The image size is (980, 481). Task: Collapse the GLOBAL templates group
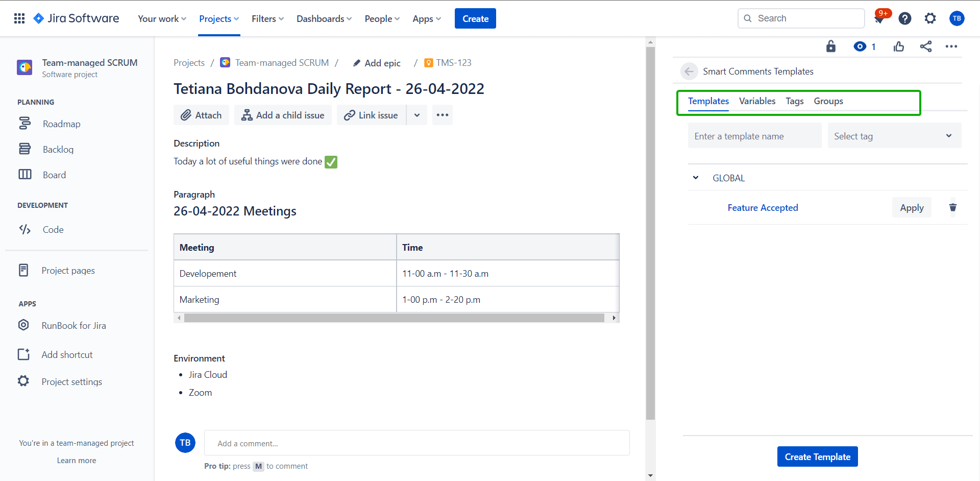696,178
